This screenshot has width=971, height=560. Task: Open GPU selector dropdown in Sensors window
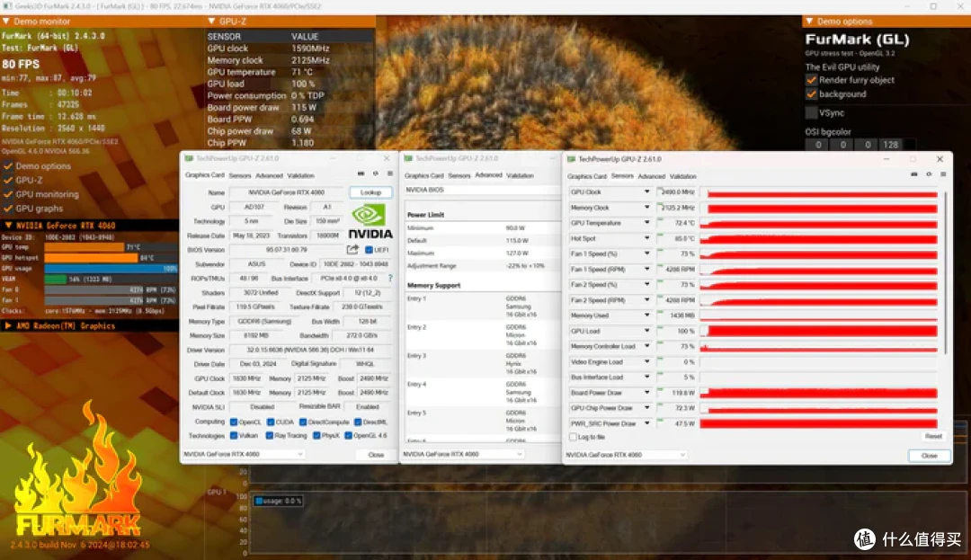point(626,455)
